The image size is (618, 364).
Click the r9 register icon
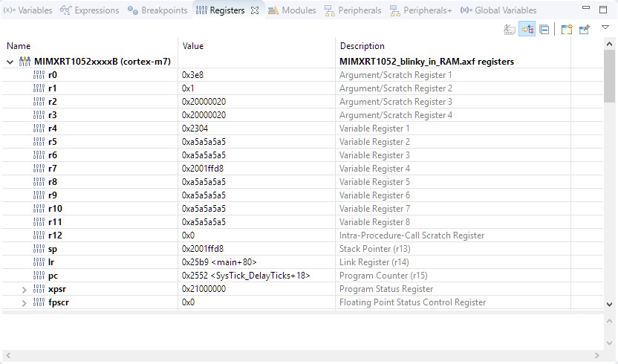point(39,195)
